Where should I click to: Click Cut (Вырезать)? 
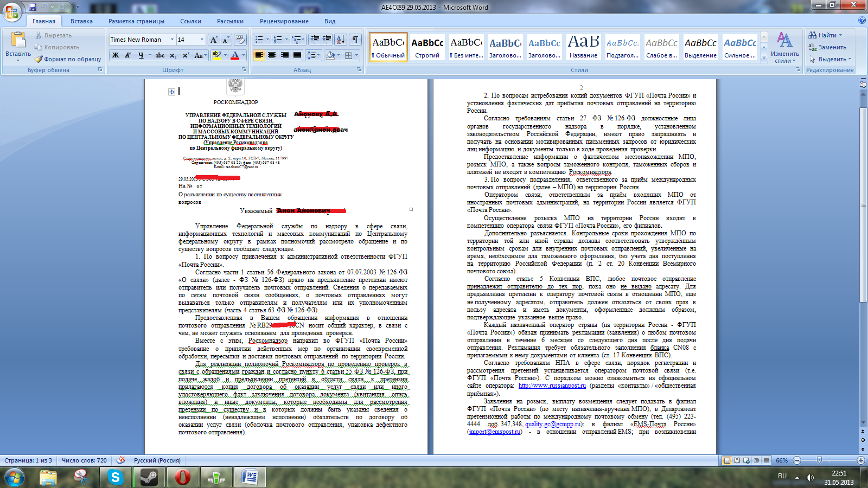[53, 35]
